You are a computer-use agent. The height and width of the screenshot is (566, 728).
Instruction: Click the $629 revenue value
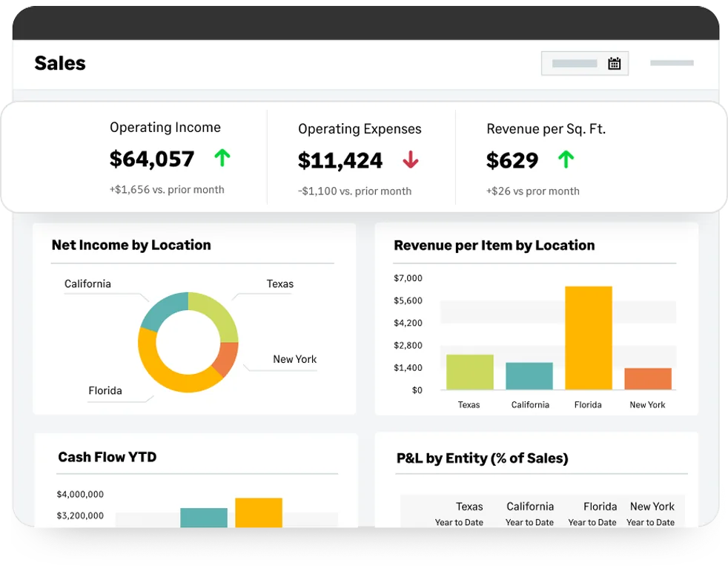point(512,160)
